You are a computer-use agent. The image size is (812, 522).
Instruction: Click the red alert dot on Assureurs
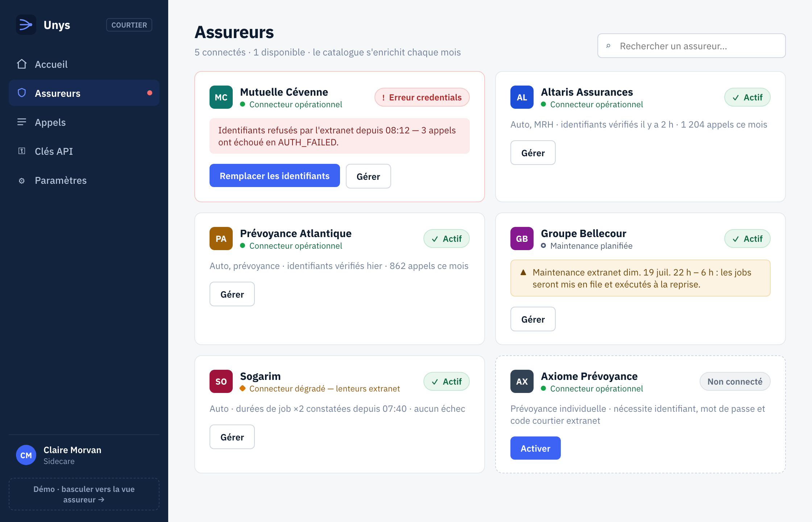pos(150,93)
